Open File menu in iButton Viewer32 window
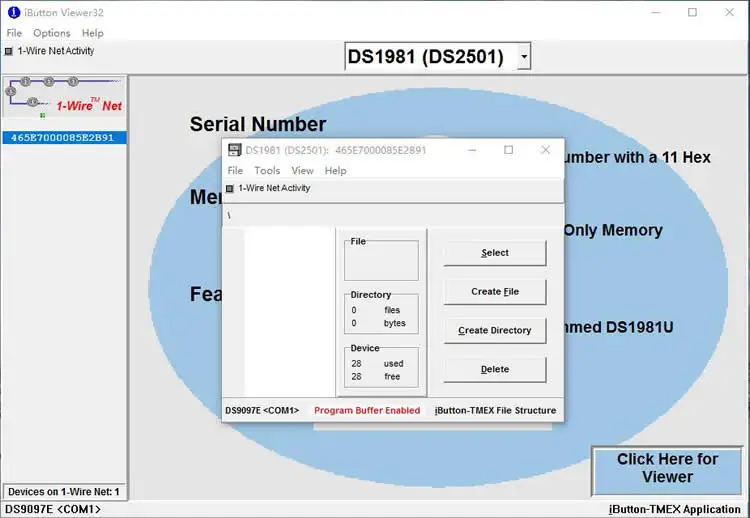750x518 pixels. pos(14,33)
